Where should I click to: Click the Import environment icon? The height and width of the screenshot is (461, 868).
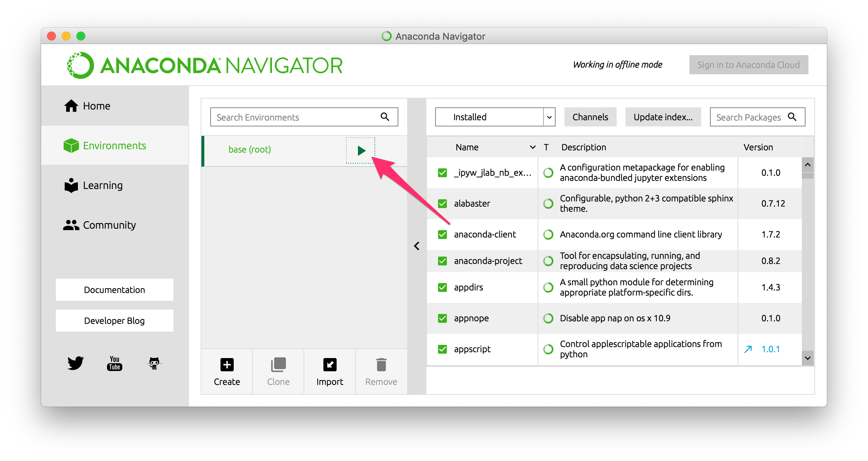click(330, 365)
